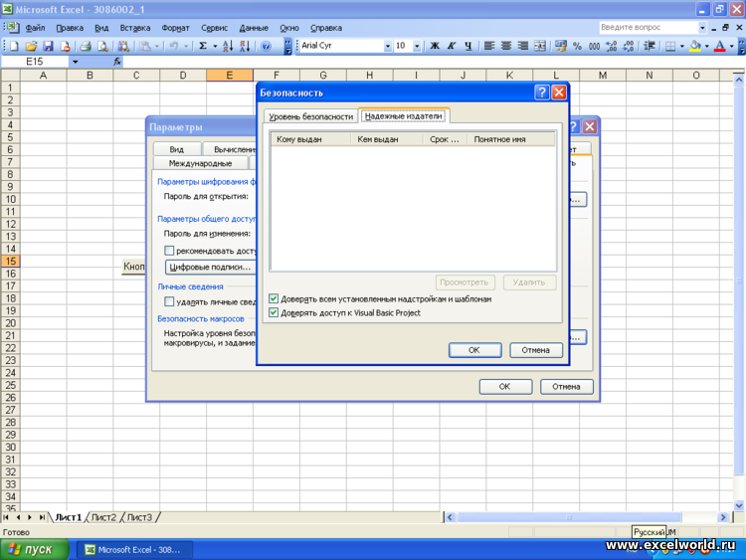Switch to Уровень безопасности tab
The width and height of the screenshot is (746, 560).
tap(310, 116)
